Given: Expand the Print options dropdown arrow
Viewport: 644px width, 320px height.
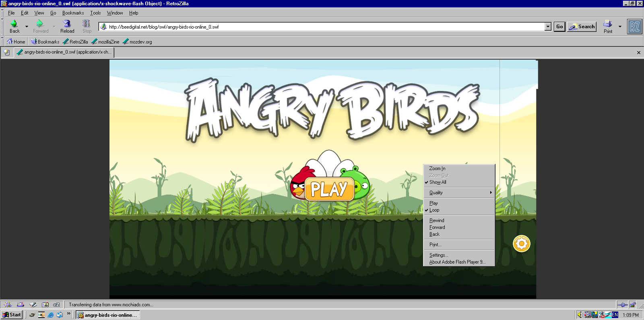Looking at the screenshot, I should tap(620, 27).
